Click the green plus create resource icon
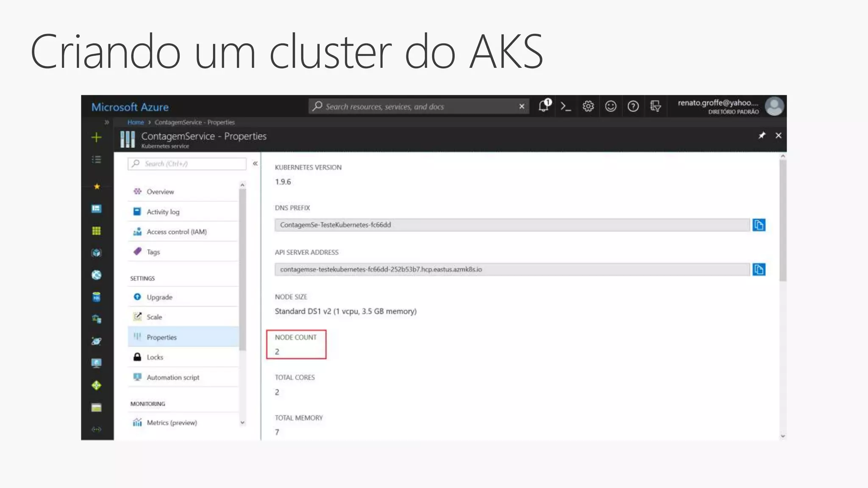This screenshot has height=488, width=868. (97, 137)
